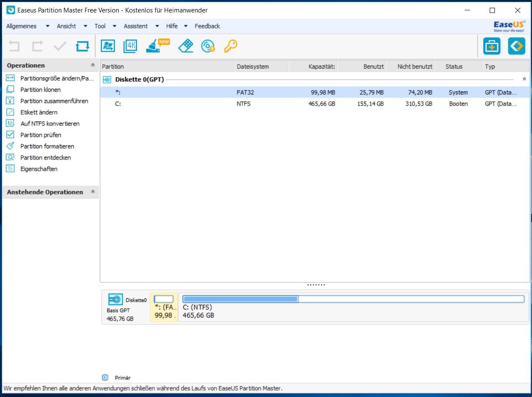The height and width of the screenshot is (397, 532).
Task: Click the Etikett ändern icon
Action: coord(10,112)
